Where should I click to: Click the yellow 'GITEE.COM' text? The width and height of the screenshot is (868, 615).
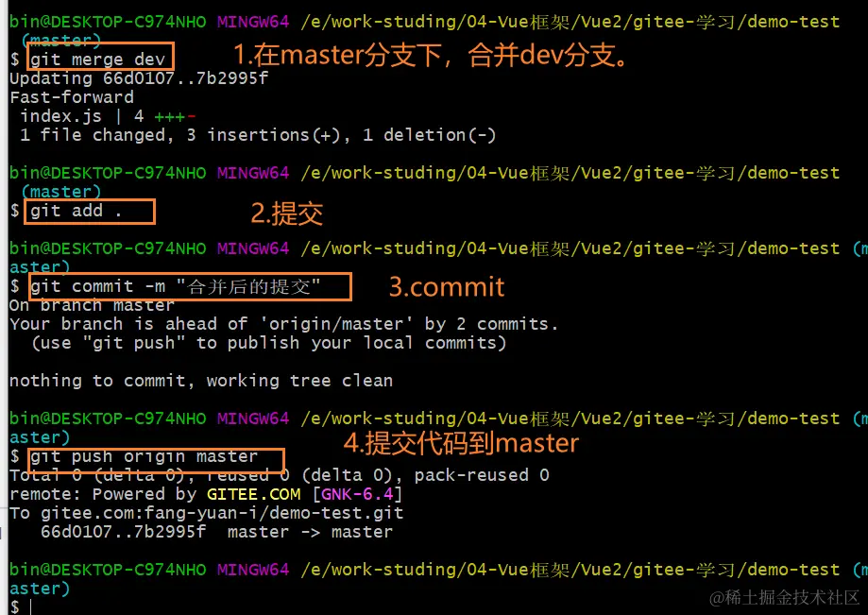[x=253, y=494]
